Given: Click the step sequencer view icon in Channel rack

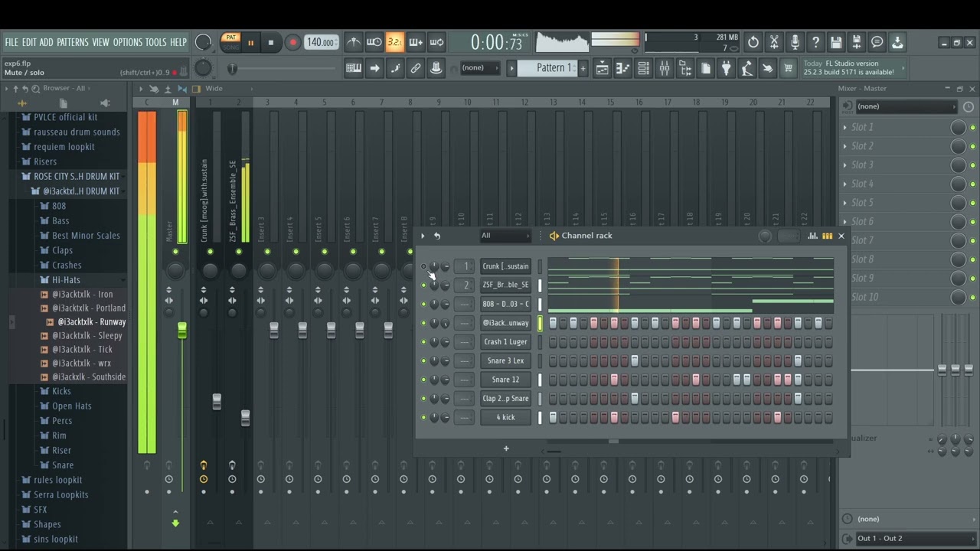Looking at the screenshot, I should pyautogui.click(x=827, y=236).
